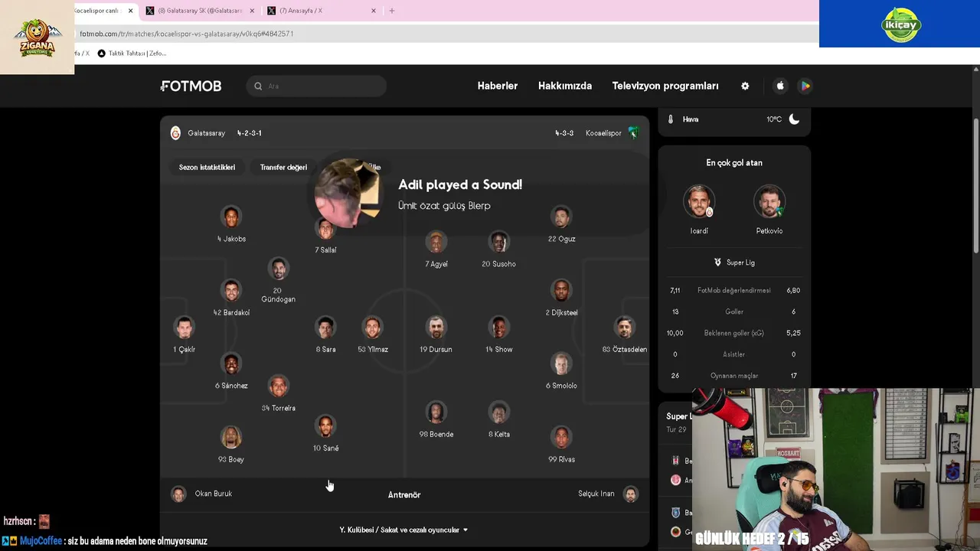
Task: Open Icardi top scorer photo
Action: pos(699,202)
